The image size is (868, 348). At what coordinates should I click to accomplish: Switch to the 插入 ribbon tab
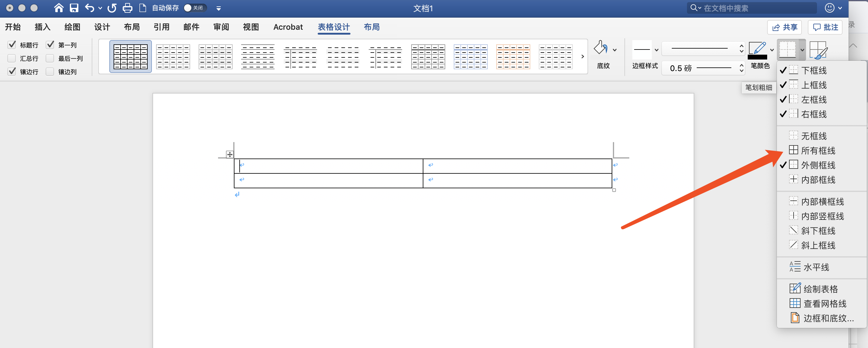(43, 27)
